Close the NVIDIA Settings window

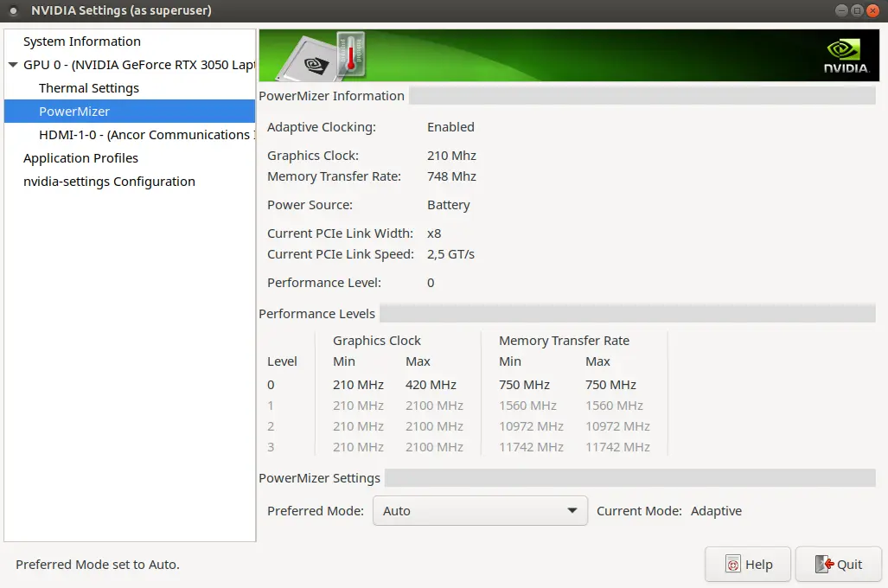click(872, 10)
